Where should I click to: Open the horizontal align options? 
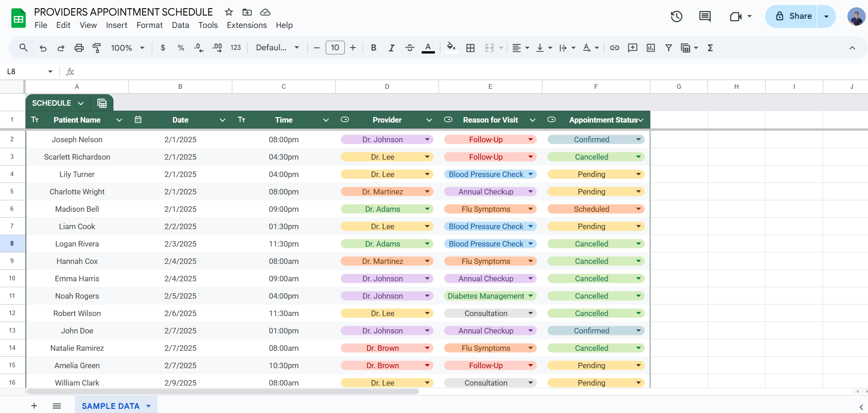click(x=520, y=48)
